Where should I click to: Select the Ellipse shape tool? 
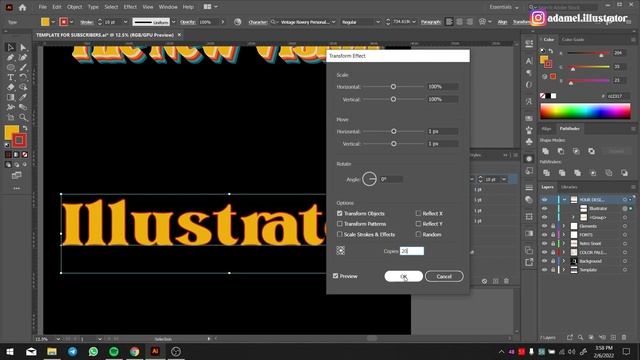(11, 67)
